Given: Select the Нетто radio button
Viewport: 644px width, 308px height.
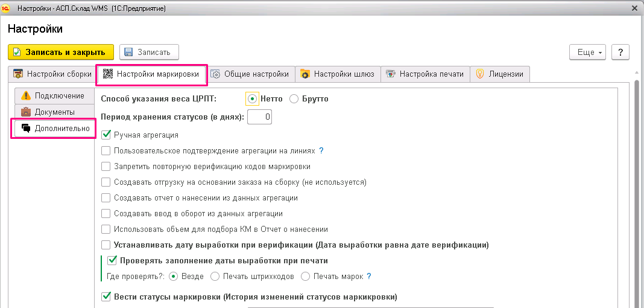Looking at the screenshot, I should pyautogui.click(x=253, y=98).
